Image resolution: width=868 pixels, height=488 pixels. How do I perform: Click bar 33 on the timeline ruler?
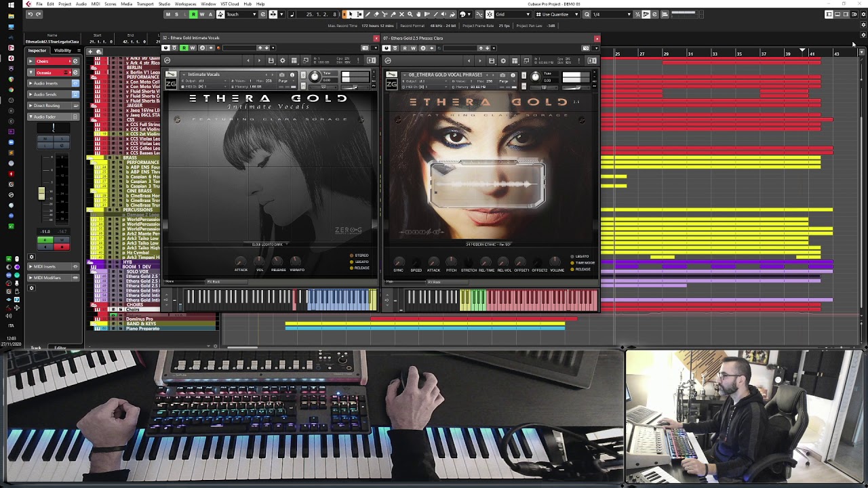tap(715, 53)
